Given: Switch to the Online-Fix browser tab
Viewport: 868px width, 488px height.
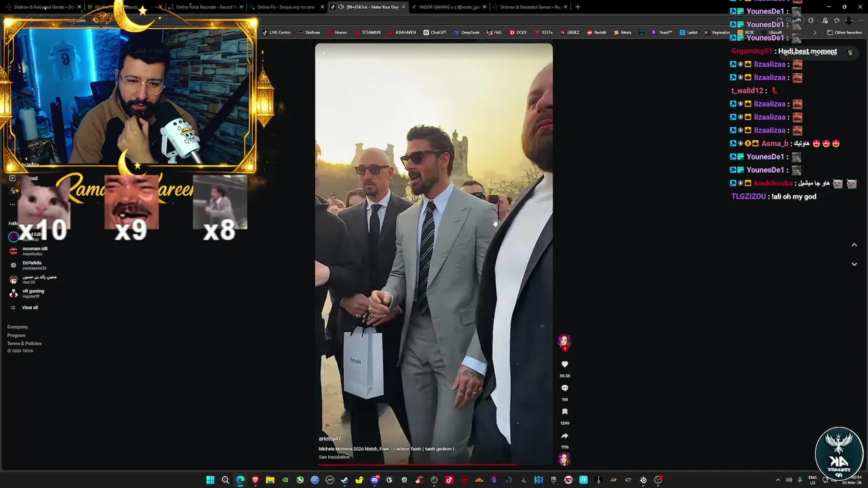Looking at the screenshot, I should pyautogui.click(x=285, y=7).
